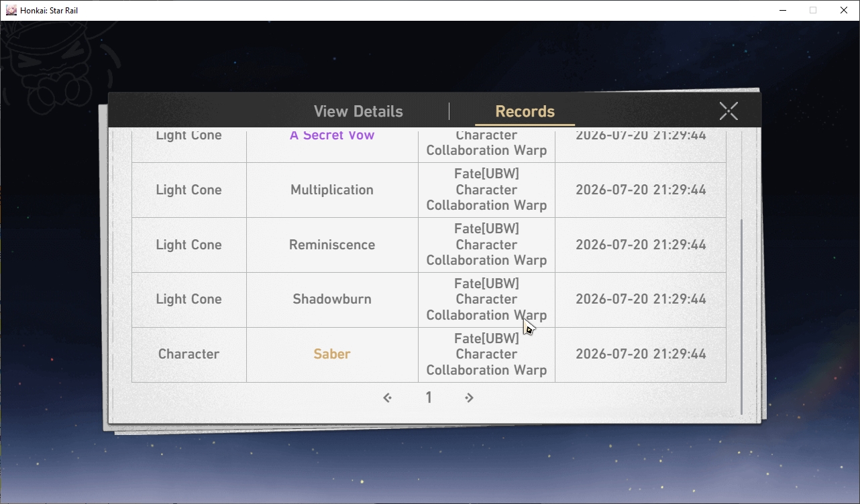Select the Multiplication light cone row
The width and height of the screenshot is (860, 504).
point(429,190)
